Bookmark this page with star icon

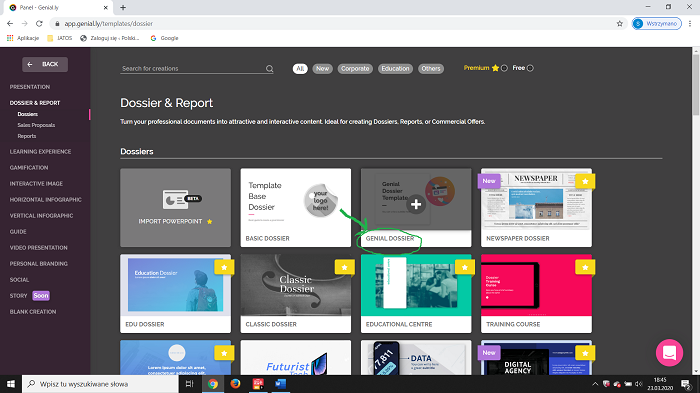click(620, 24)
